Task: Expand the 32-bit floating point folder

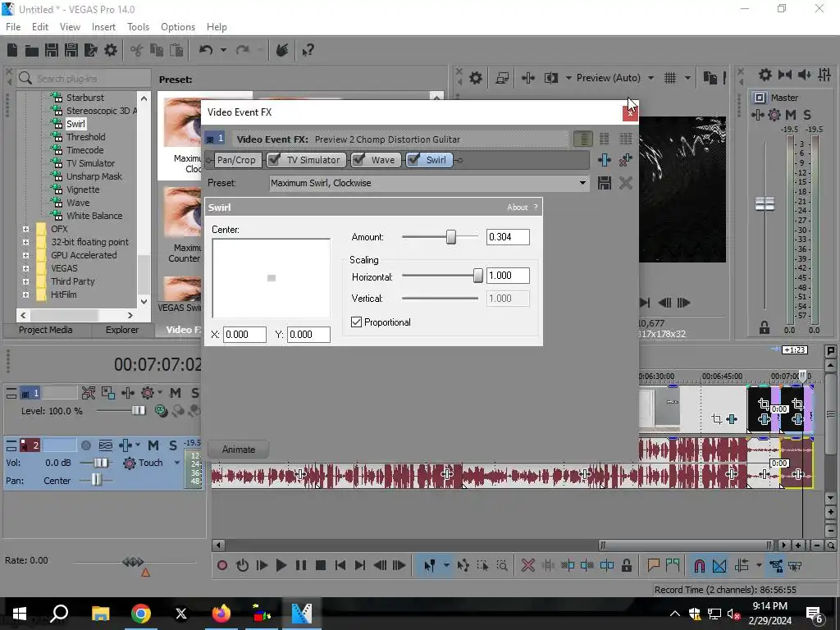Action: click(25, 242)
